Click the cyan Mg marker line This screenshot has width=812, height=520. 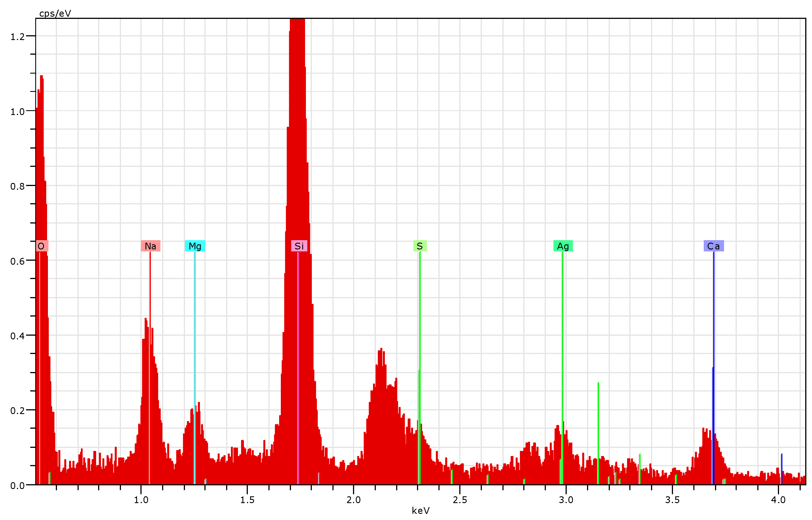[195, 321]
